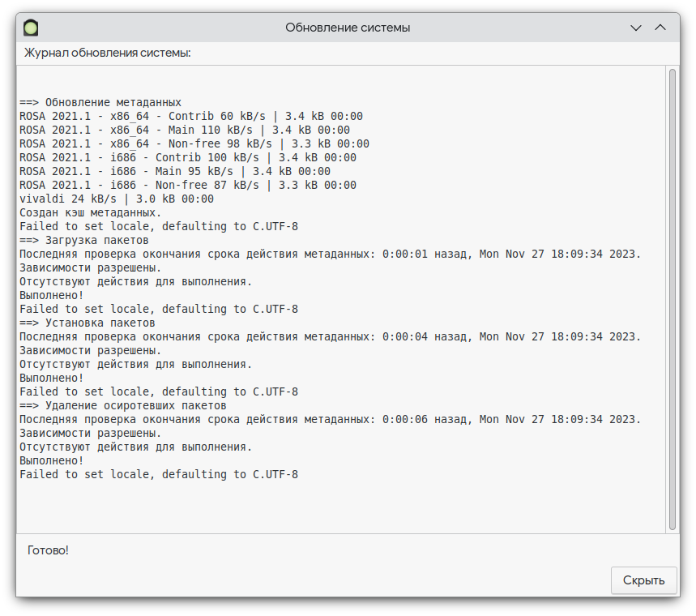Click the line '==> Загрузка пакетов'
This screenshot has height=616, width=696.
(x=84, y=240)
